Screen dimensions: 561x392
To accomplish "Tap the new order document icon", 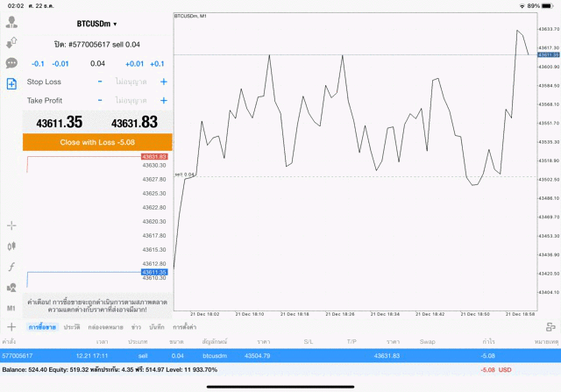I will 11,84.
